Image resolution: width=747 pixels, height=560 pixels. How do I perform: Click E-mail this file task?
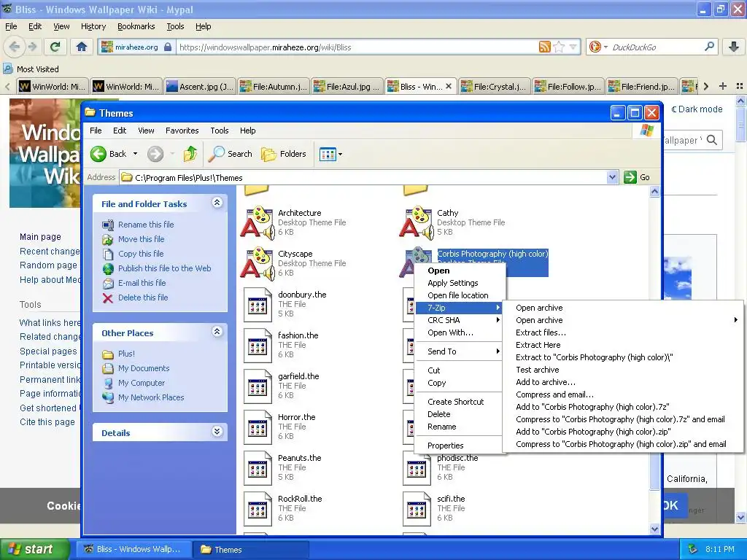[x=142, y=283]
